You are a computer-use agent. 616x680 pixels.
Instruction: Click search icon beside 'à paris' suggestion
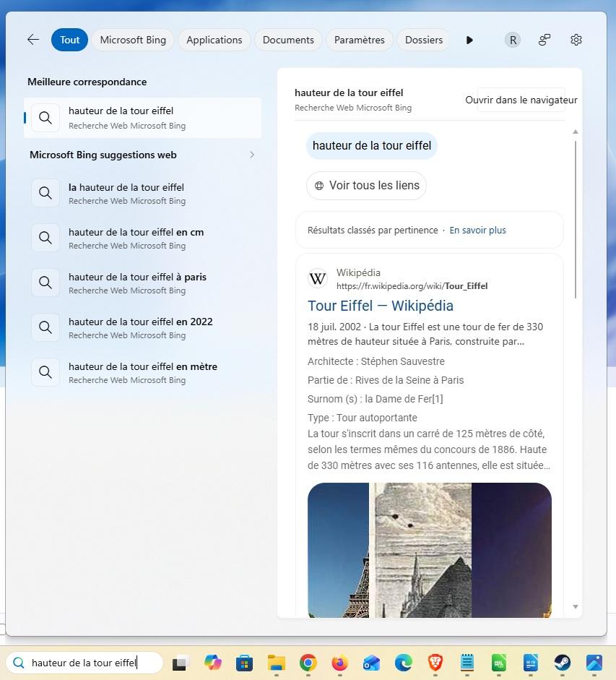coord(45,283)
